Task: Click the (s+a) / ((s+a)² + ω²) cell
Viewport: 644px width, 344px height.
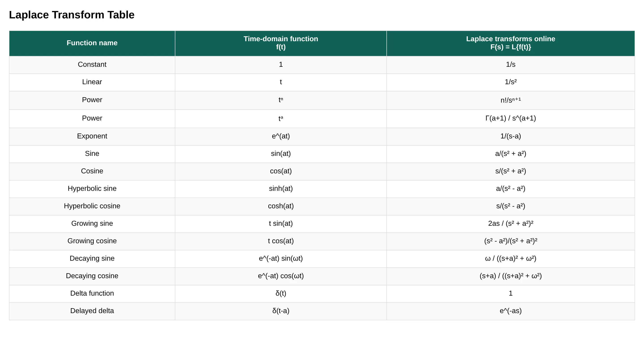Action: (510, 276)
